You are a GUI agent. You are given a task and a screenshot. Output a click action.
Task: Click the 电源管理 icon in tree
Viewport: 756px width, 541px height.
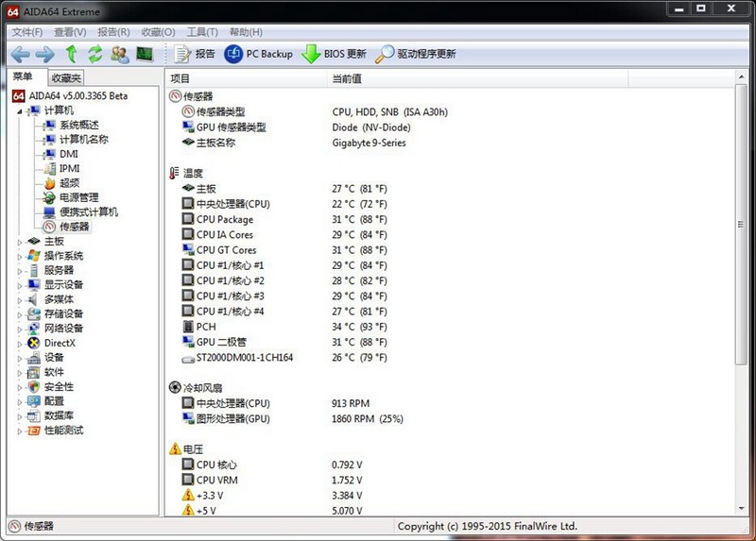pyautogui.click(x=50, y=197)
